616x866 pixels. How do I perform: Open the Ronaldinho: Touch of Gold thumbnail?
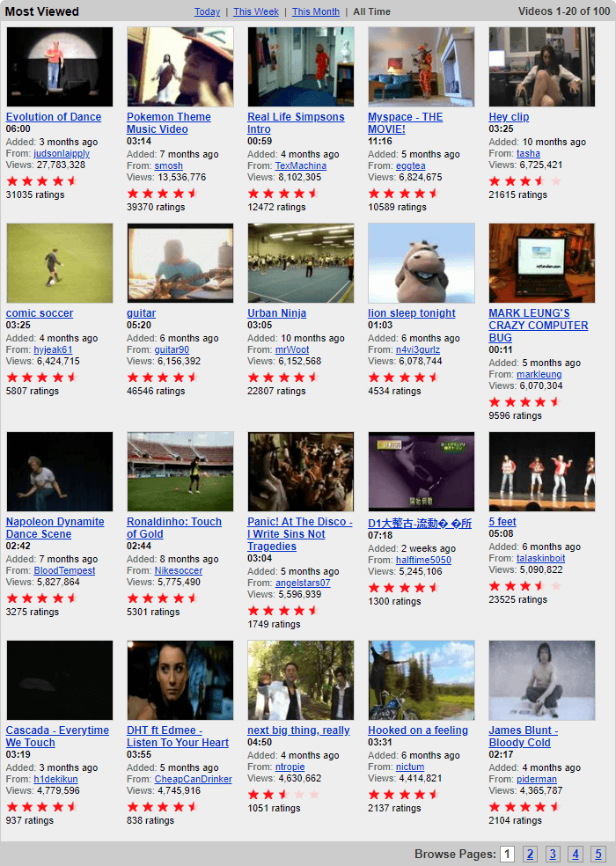tap(180, 472)
